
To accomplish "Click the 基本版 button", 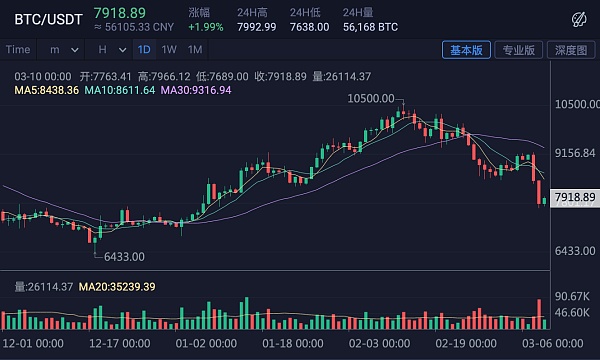I will 466,50.
